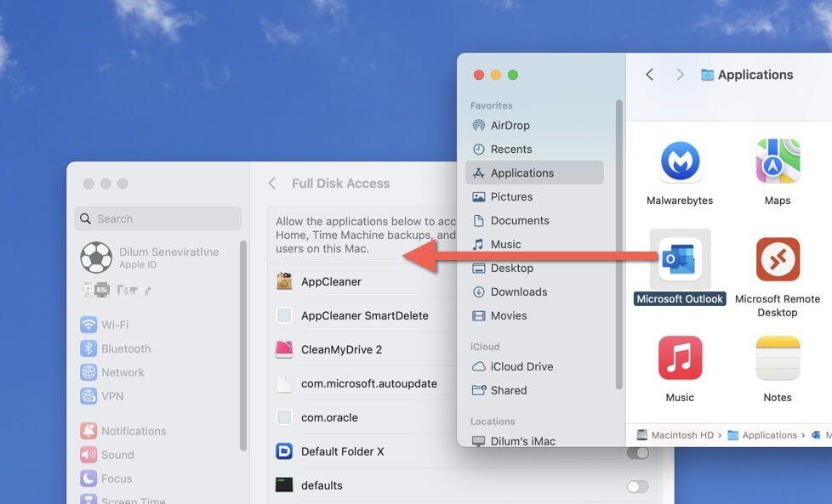The width and height of the screenshot is (832, 504).
Task: Go forward in the Finder window
Action: pyautogui.click(x=680, y=75)
